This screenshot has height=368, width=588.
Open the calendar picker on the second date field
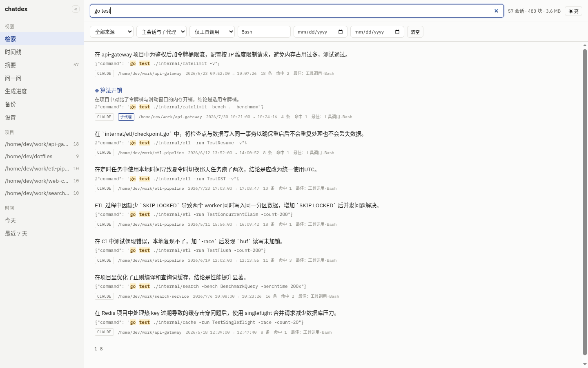tap(397, 32)
